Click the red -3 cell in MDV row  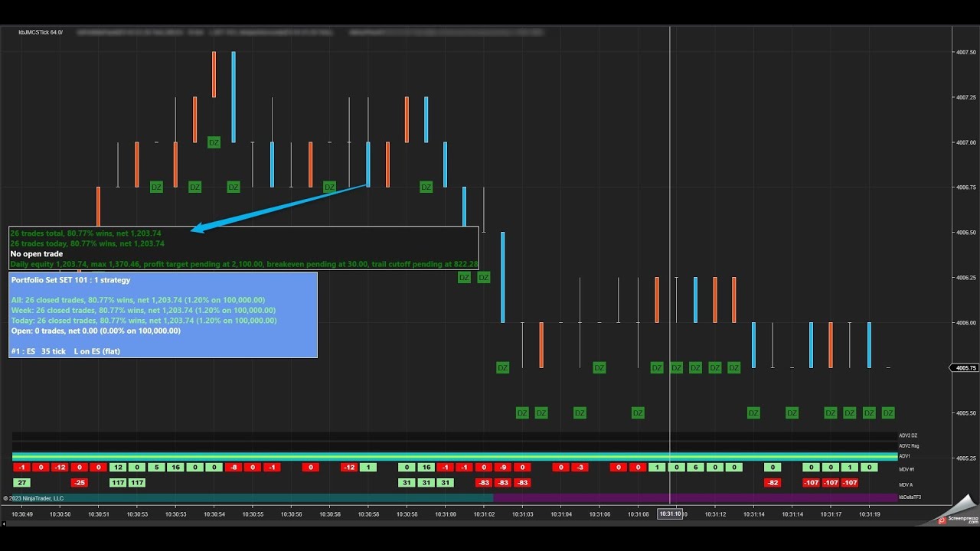click(x=580, y=468)
